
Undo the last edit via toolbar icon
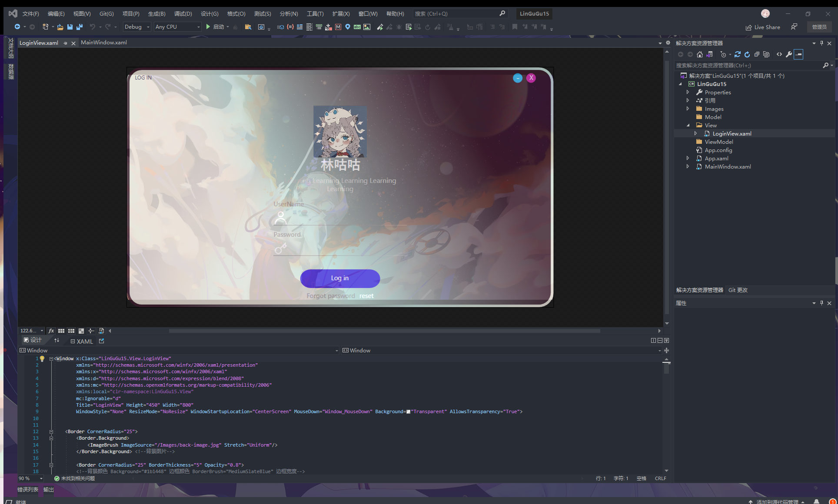click(x=92, y=27)
